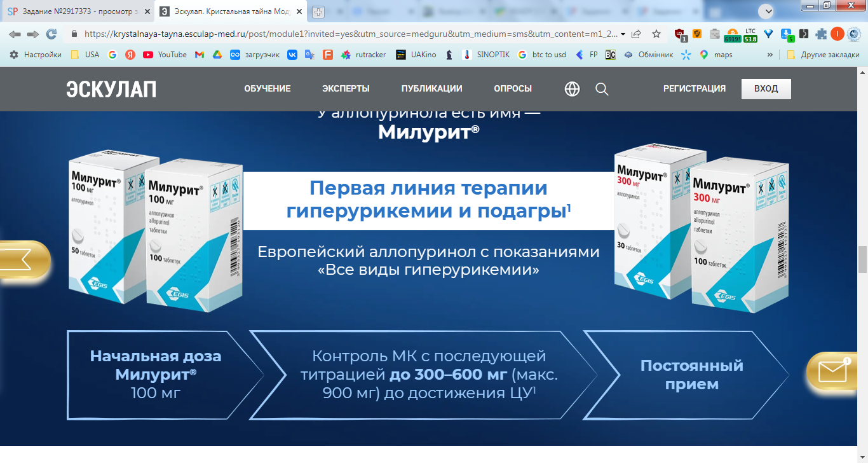Click the РЕГИСТРАЦИЯ link
The width and height of the screenshot is (868, 463).
pyautogui.click(x=695, y=89)
